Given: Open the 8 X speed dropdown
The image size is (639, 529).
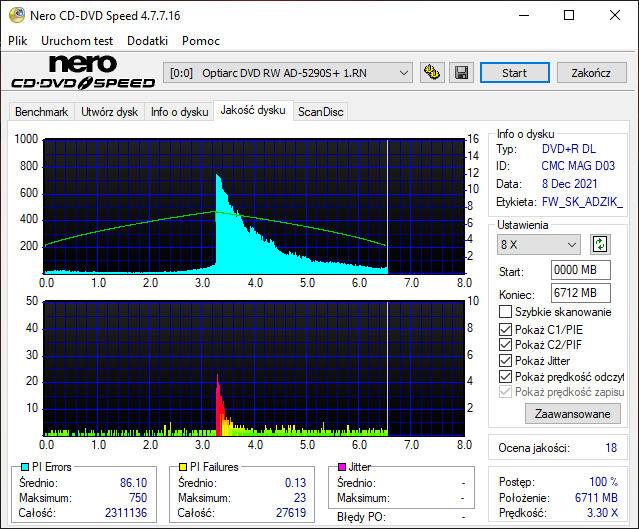Looking at the screenshot, I should point(539,245).
